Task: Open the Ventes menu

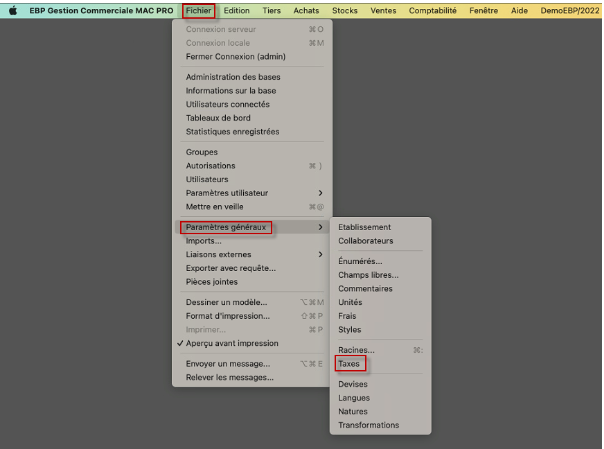Action: point(383,10)
